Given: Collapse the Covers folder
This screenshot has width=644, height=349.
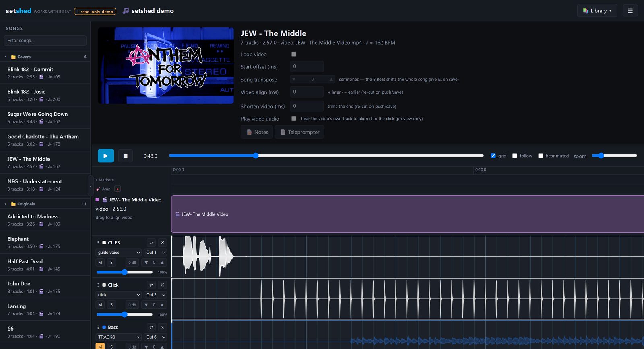Looking at the screenshot, I should [6, 57].
